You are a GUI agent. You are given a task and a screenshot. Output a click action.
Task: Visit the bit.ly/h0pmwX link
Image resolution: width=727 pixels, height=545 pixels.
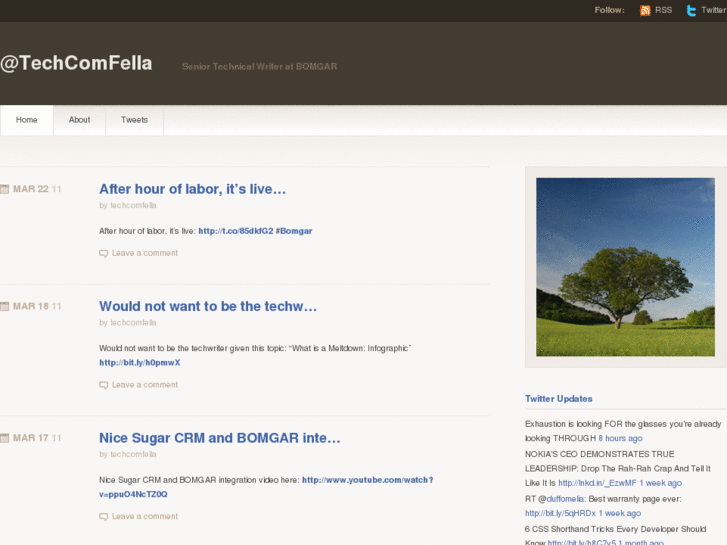[140, 363]
